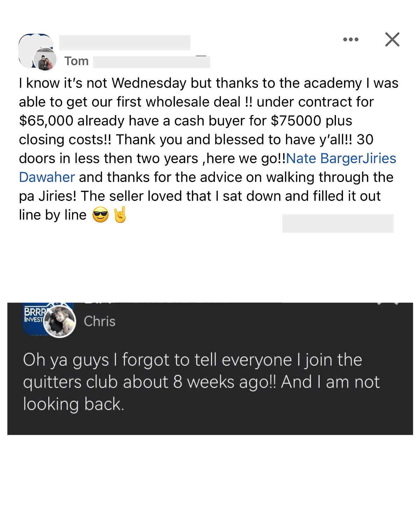The image size is (420, 525).
Task: Click the gray redacted bar beside 'Tom'
Action: (x=151, y=62)
